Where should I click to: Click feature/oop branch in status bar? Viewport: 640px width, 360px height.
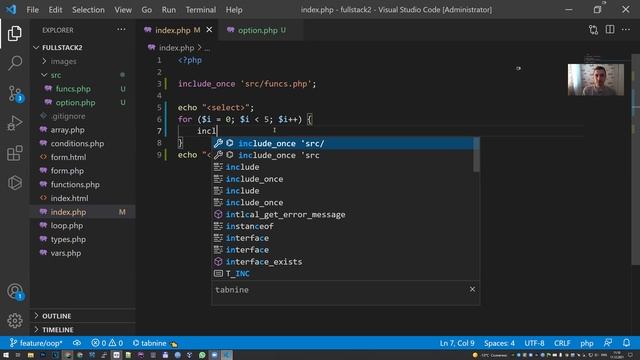click(x=36, y=343)
